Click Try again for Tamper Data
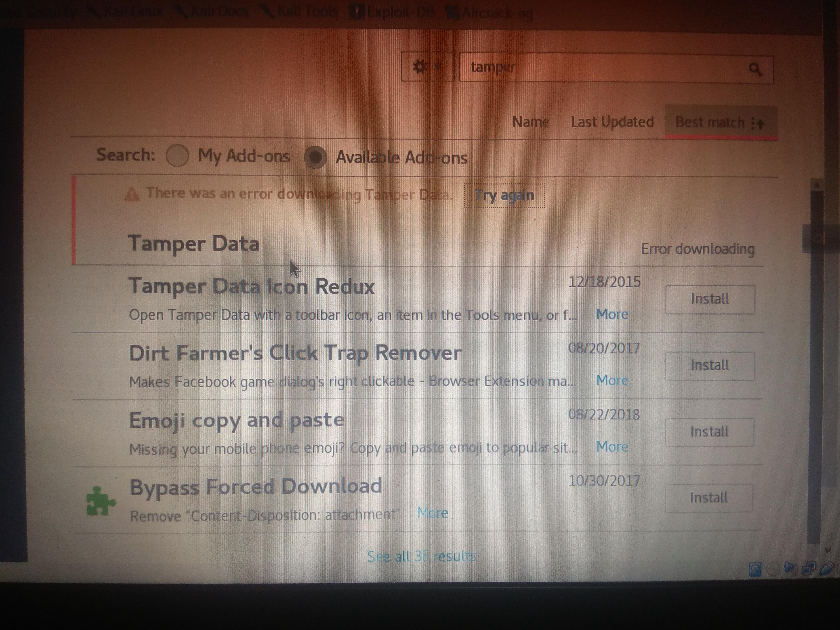Image resolution: width=840 pixels, height=630 pixels. coord(504,196)
